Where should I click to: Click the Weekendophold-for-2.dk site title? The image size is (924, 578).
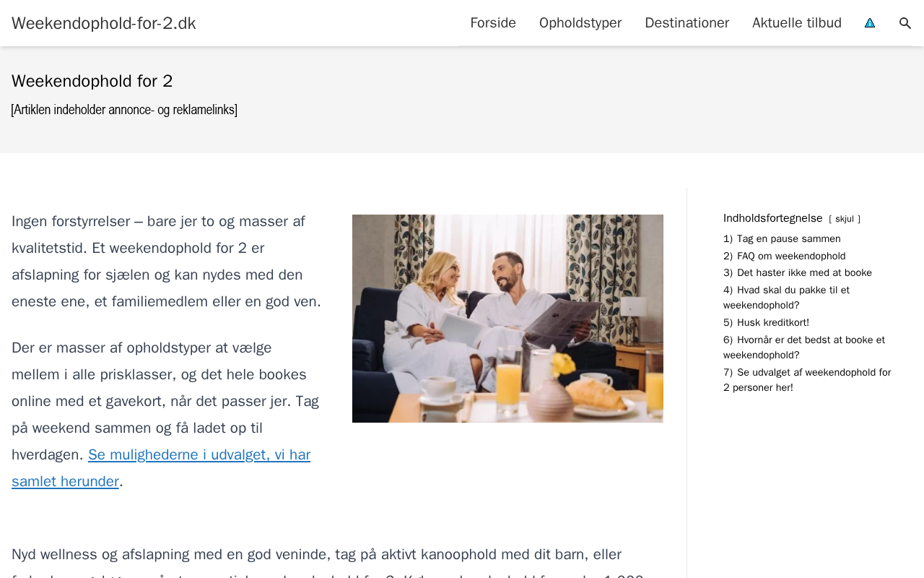pyautogui.click(x=104, y=23)
